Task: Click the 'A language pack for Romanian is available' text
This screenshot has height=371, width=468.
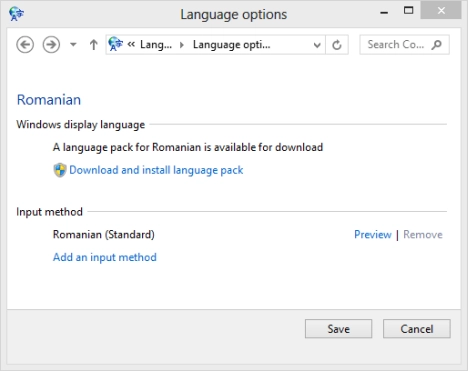Action: tap(188, 147)
